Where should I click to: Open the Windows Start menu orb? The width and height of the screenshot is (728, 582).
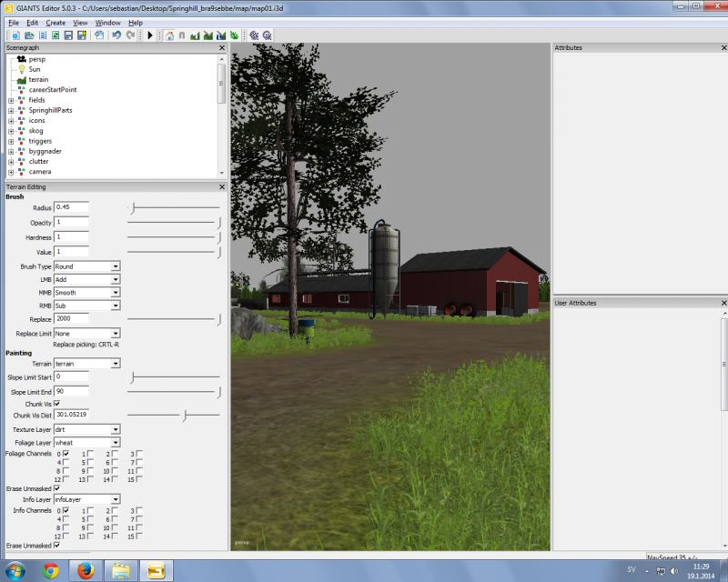[x=15, y=570]
